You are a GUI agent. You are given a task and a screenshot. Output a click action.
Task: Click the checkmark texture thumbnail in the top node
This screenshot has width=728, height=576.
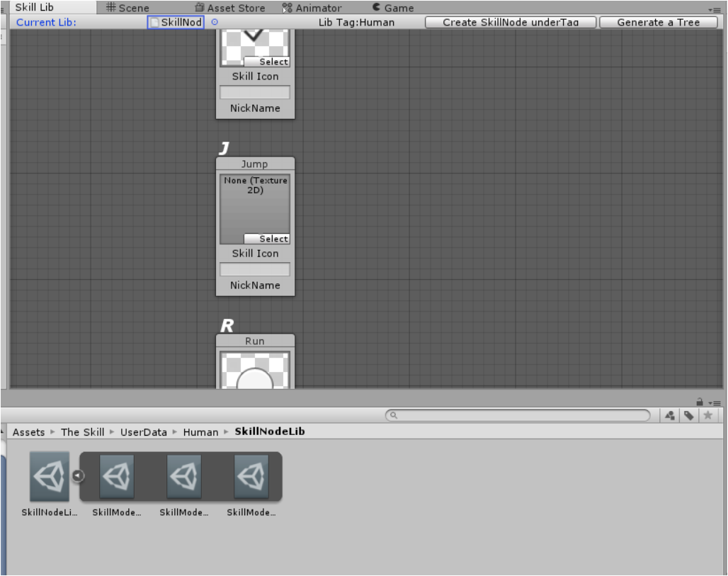(x=255, y=44)
